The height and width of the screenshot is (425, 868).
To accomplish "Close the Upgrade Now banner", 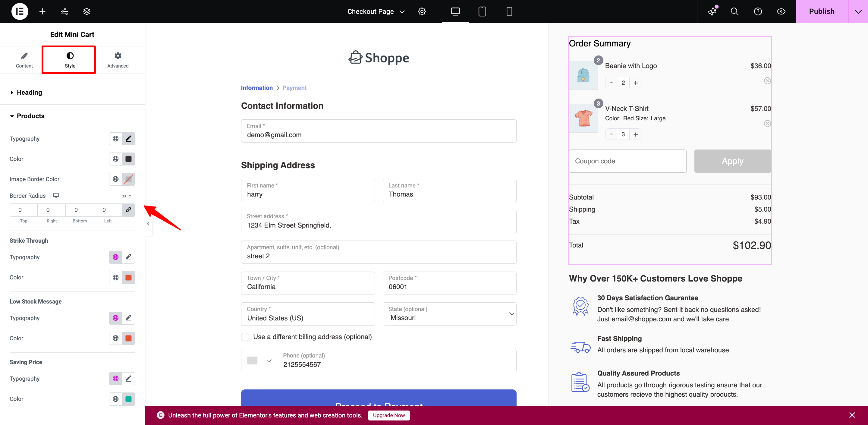I will pos(852,415).
